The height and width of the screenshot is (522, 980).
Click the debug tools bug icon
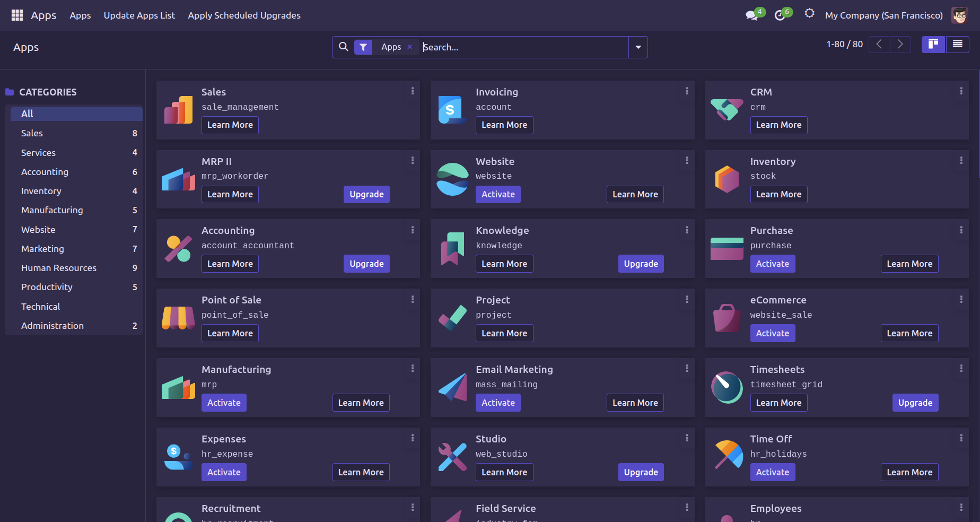click(809, 13)
